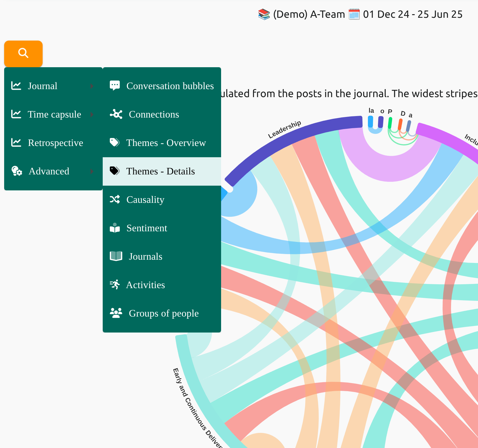The image size is (478, 448).
Task: Click the small light-blue node labeled la
Action: coord(371,121)
